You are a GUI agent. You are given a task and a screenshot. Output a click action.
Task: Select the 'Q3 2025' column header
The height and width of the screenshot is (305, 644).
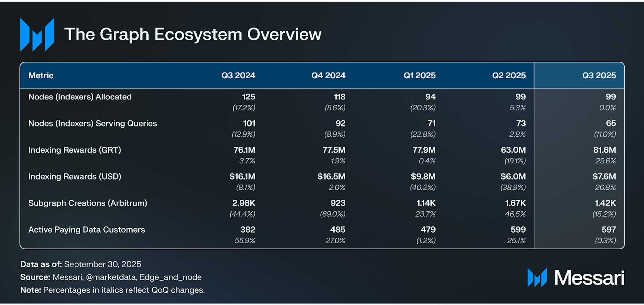[599, 75]
